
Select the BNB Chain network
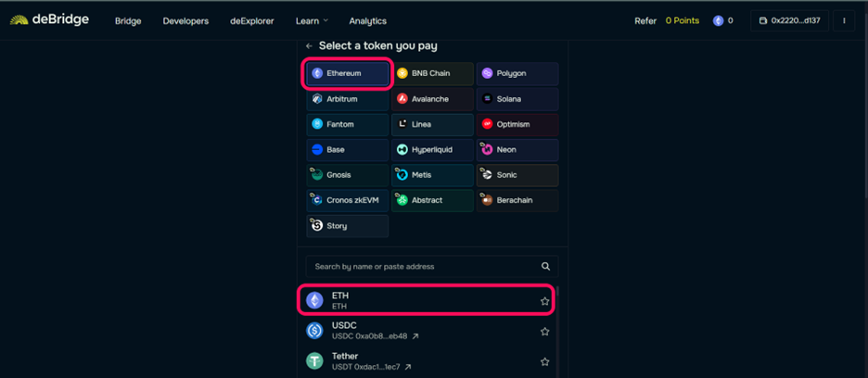tap(432, 73)
